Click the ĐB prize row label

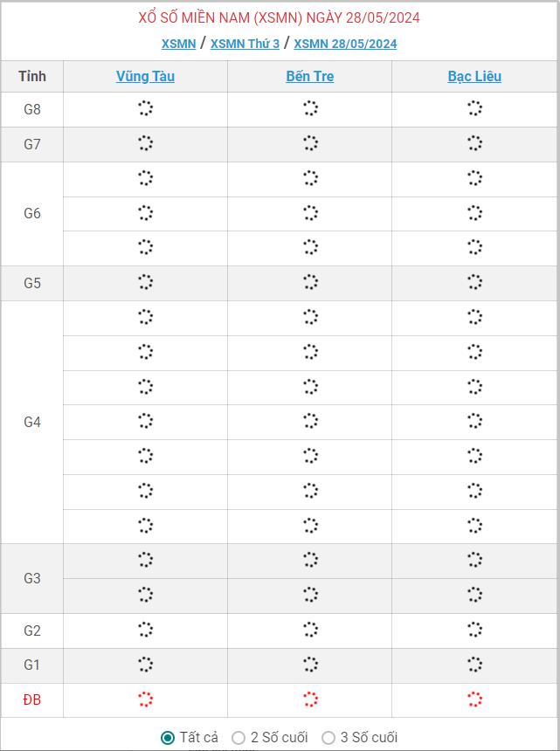click(32, 699)
